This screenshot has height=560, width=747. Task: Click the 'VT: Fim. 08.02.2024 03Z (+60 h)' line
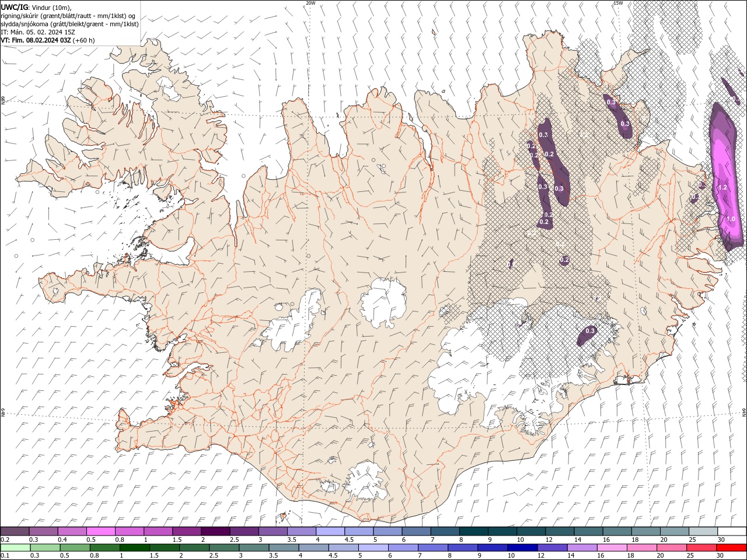click(x=48, y=40)
